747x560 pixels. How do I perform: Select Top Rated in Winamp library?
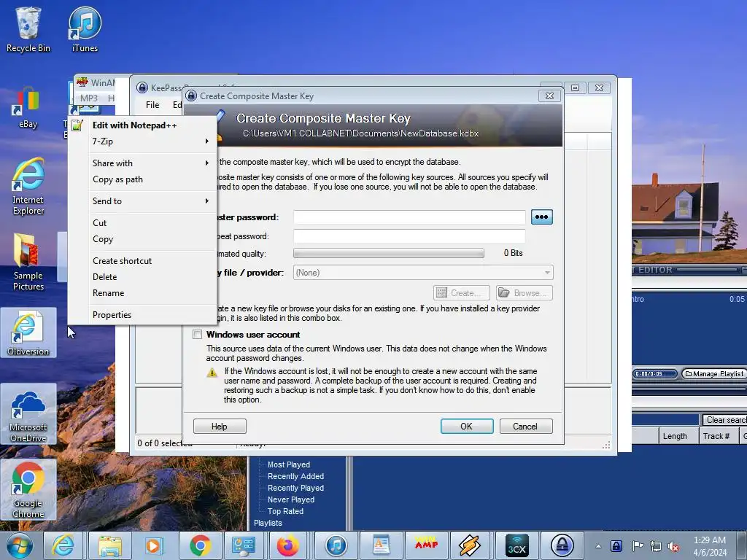285,511
